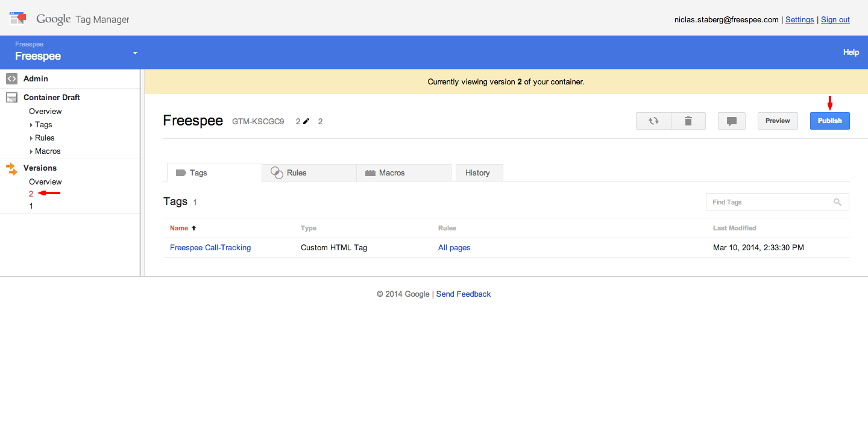The image size is (868, 433).
Task: Select Container Draft heading in sidebar
Action: click(52, 97)
